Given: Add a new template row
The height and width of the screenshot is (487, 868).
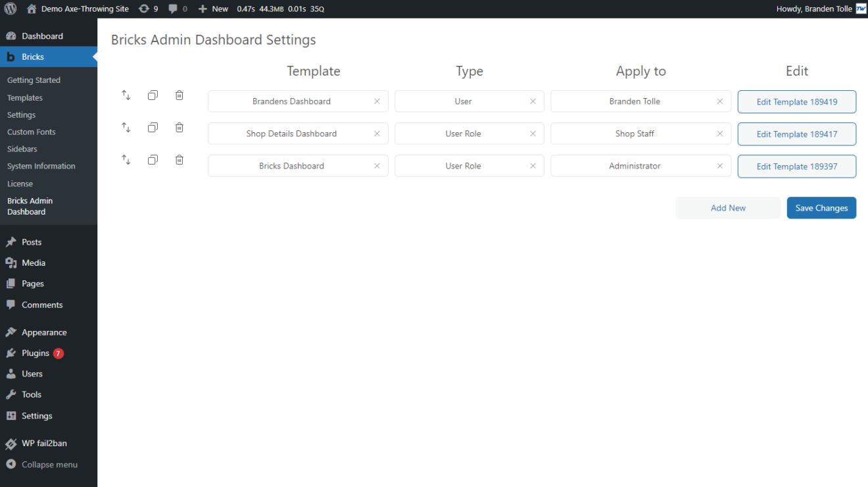Looking at the screenshot, I should [728, 208].
